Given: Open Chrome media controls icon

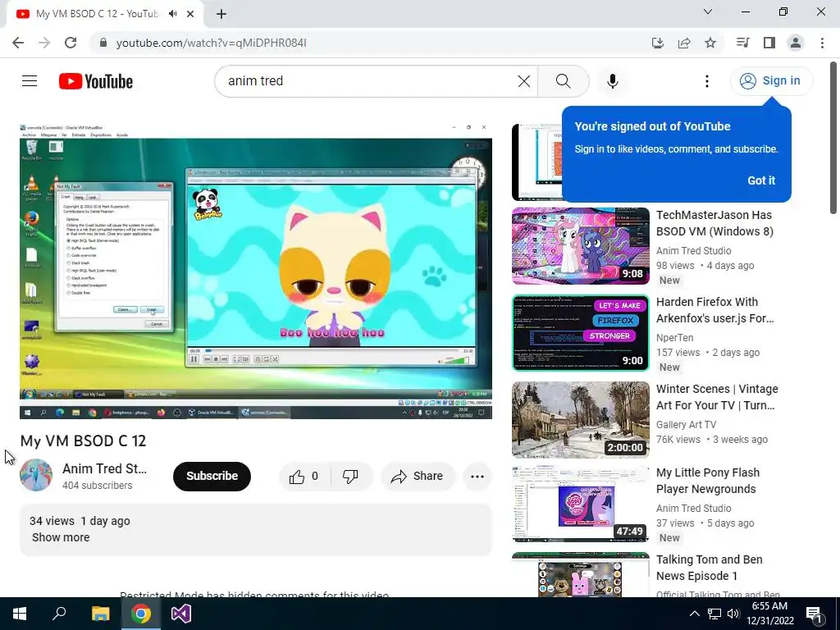Looking at the screenshot, I should 742,43.
